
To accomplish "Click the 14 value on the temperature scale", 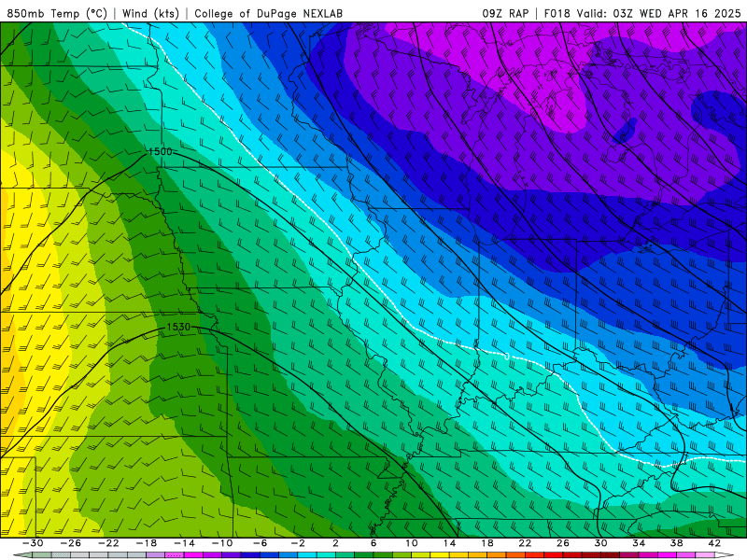I will (x=449, y=543).
